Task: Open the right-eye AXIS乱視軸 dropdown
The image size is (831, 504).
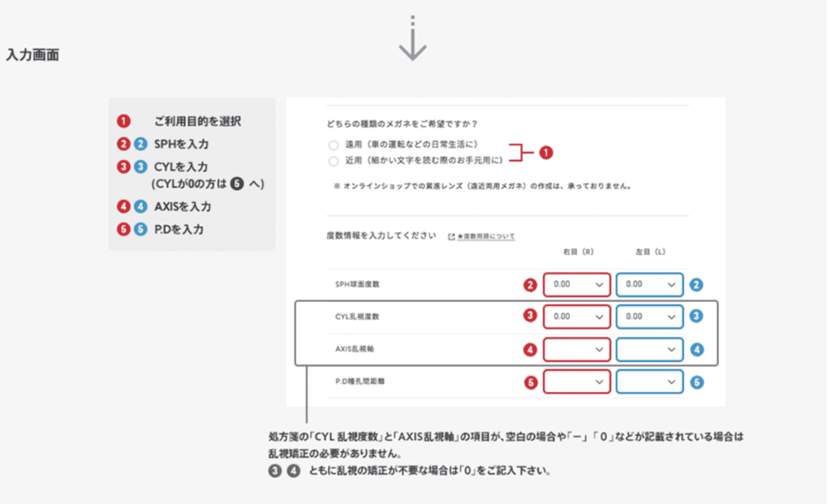Action: tap(577, 349)
